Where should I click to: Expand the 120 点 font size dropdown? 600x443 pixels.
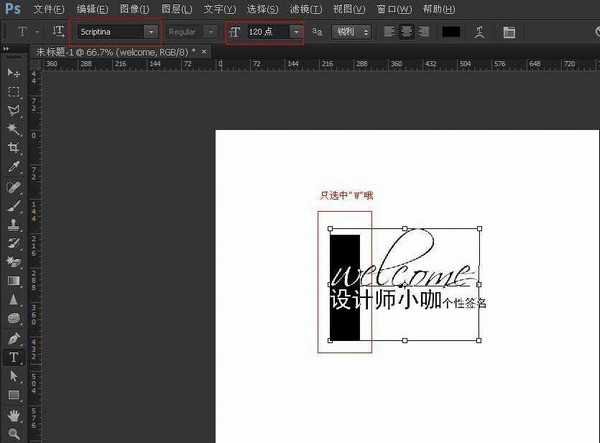point(296,32)
